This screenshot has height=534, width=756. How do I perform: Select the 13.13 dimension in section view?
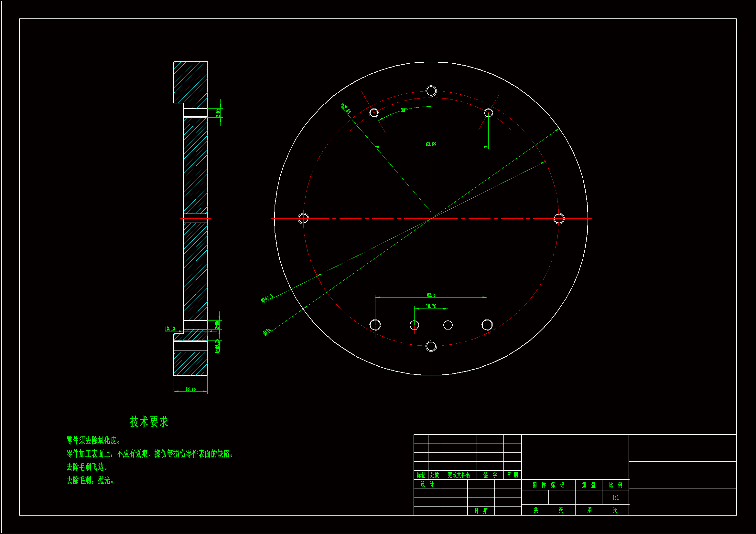[170, 329]
